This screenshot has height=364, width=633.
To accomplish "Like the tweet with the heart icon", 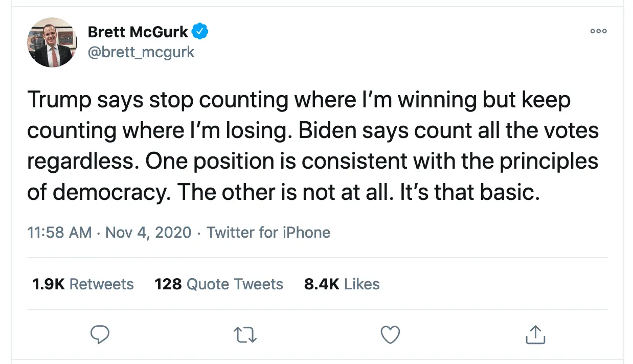I will (x=391, y=335).
